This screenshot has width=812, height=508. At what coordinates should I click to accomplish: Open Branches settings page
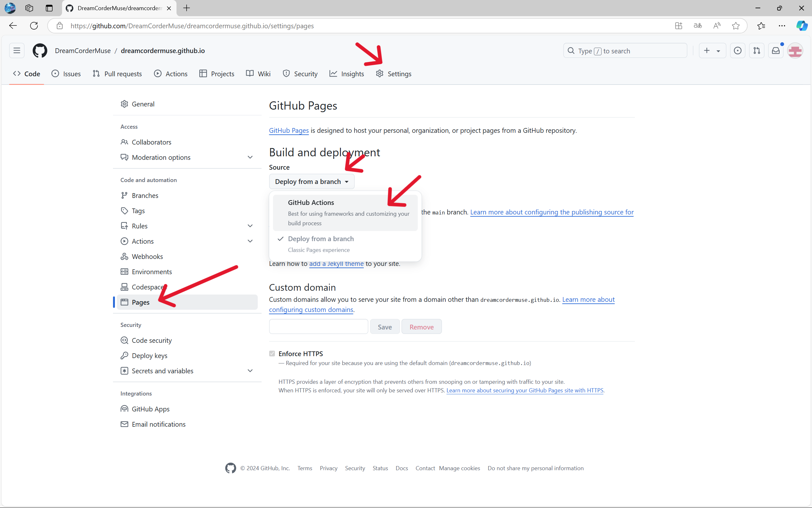tap(187, 195)
